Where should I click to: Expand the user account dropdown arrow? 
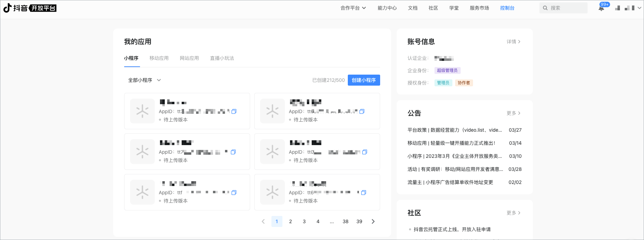pos(639,8)
